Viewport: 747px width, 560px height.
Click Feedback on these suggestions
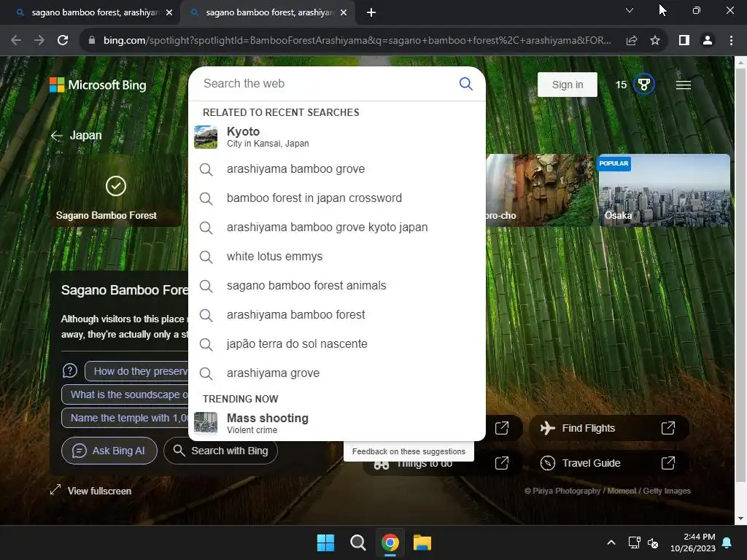pos(409,451)
